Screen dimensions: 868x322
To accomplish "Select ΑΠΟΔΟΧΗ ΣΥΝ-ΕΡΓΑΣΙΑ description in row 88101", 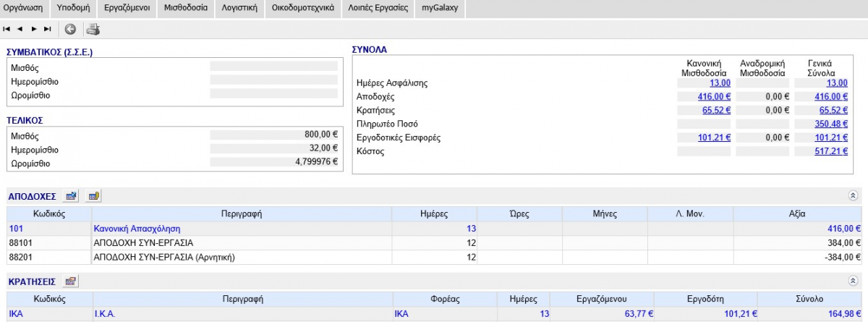I will (143, 243).
